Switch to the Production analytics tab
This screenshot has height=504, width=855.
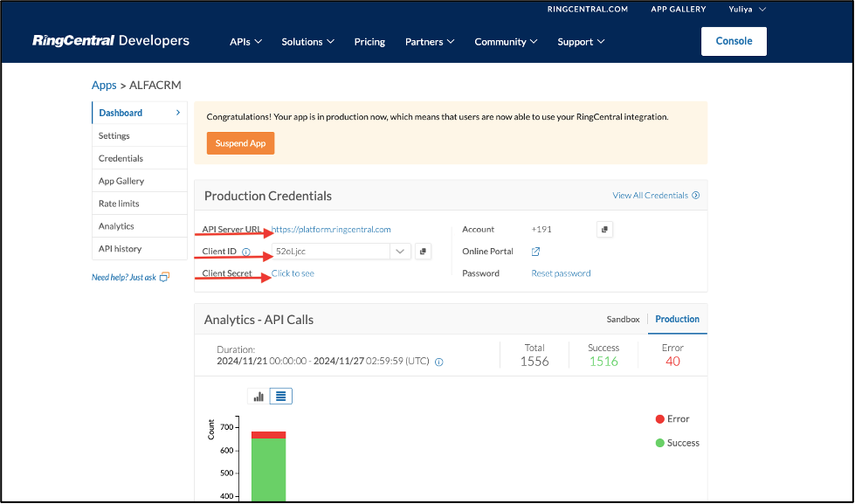[677, 319]
